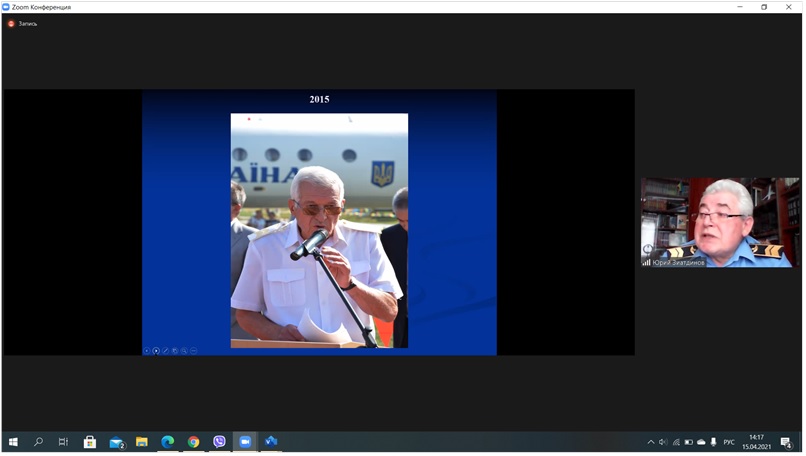Image resolution: width=806 pixels, height=456 pixels.
Task: Open Microsoft Store from the taskbar
Action: [x=89, y=441]
